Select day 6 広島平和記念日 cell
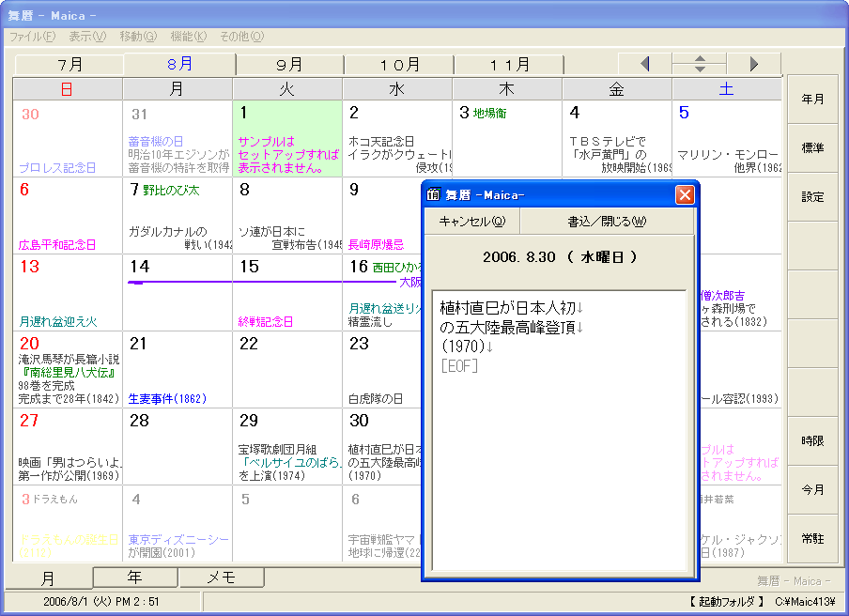This screenshot has width=849, height=616. point(68,215)
